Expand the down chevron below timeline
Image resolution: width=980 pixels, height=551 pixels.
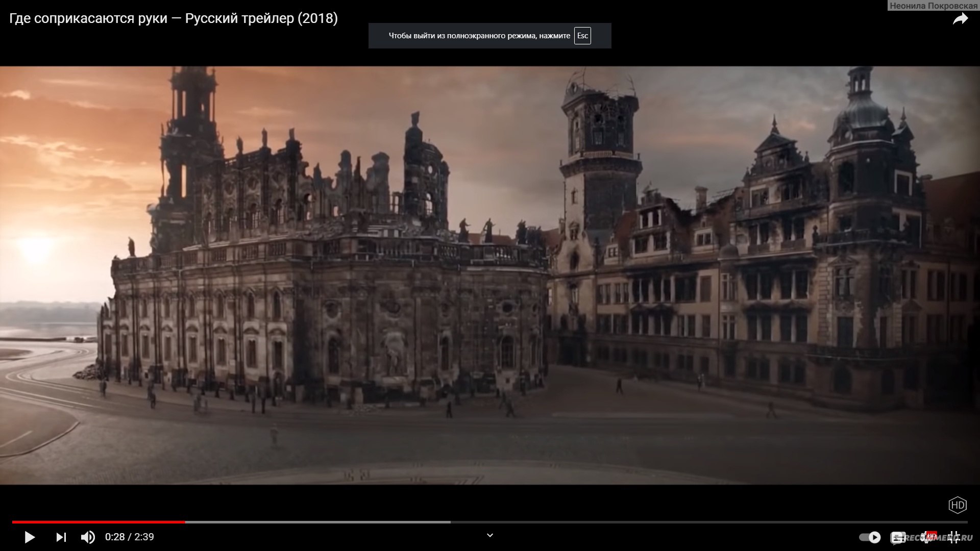tap(490, 535)
